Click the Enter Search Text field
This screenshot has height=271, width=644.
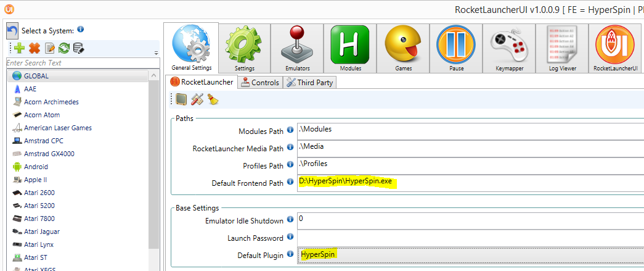point(77,62)
